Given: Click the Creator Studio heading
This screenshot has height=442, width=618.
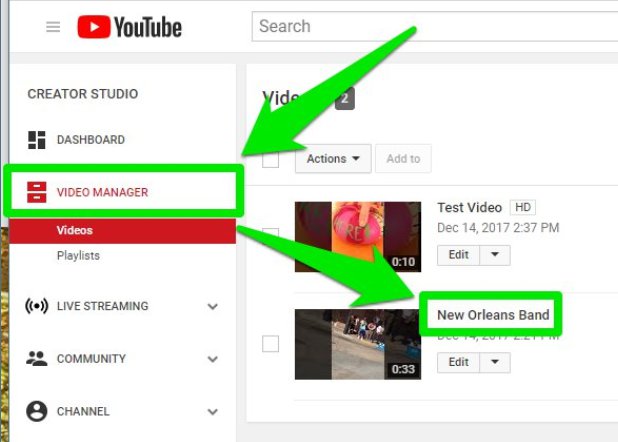Looking at the screenshot, I should (83, 94).
